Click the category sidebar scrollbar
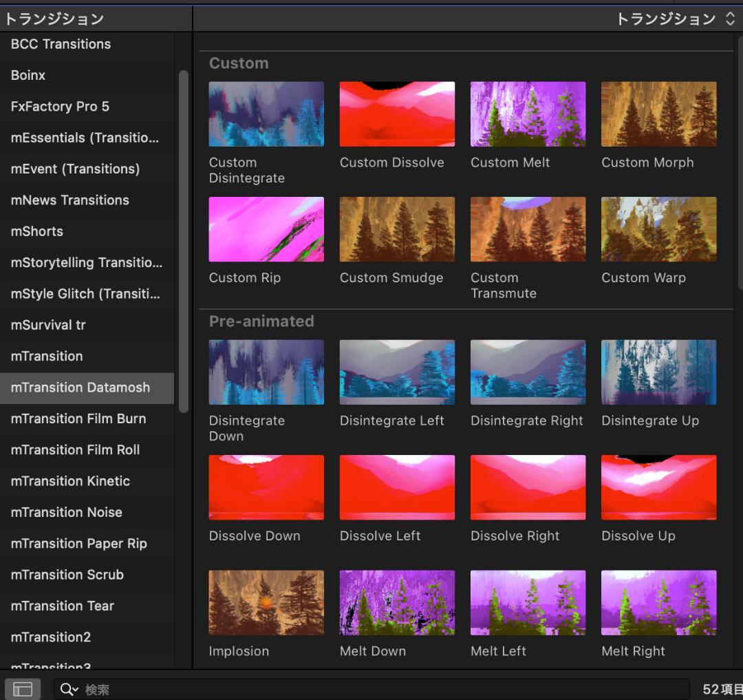 pyautogui.click(x=183, y=241)
